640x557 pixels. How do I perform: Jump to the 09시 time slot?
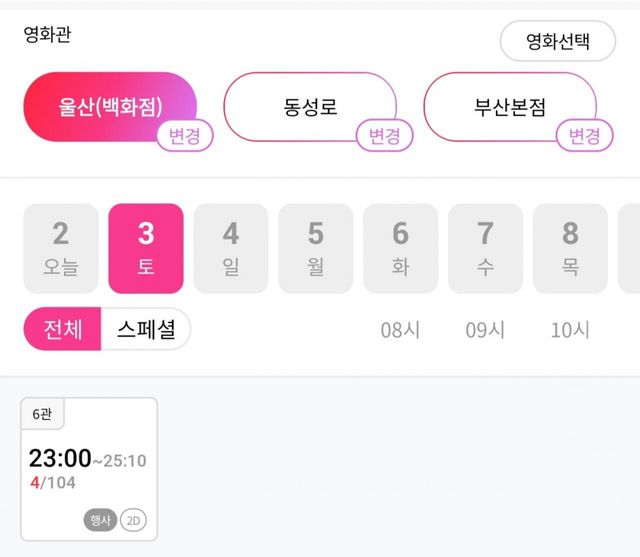(x=485, y=330)
